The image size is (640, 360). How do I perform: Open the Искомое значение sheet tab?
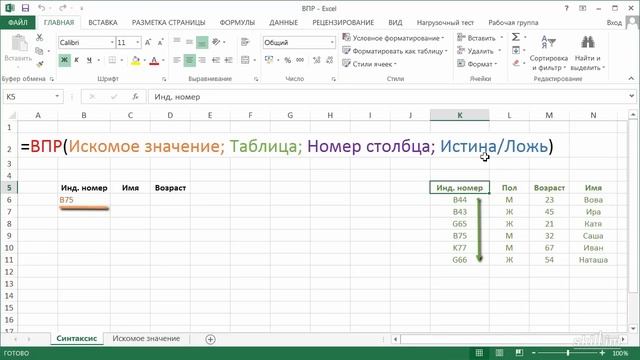click(x=146, y=338)
